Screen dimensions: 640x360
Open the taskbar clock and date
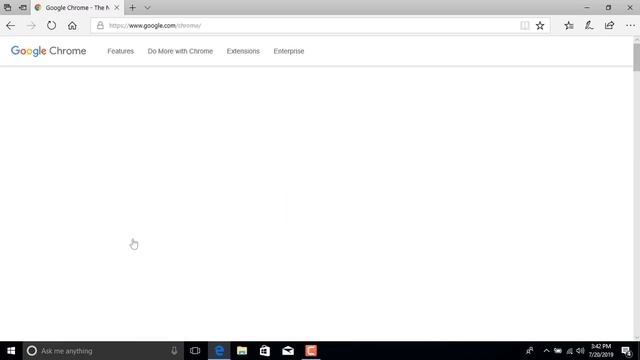601,351
